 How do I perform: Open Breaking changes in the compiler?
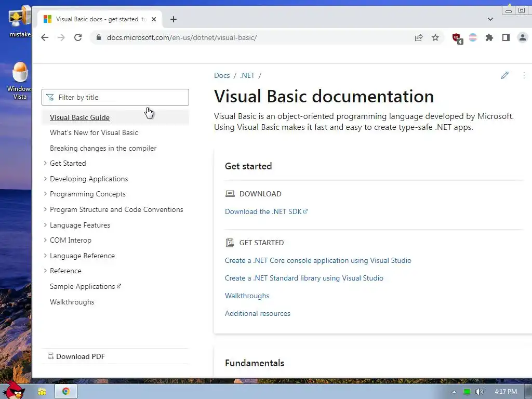(x=103, y=148)
